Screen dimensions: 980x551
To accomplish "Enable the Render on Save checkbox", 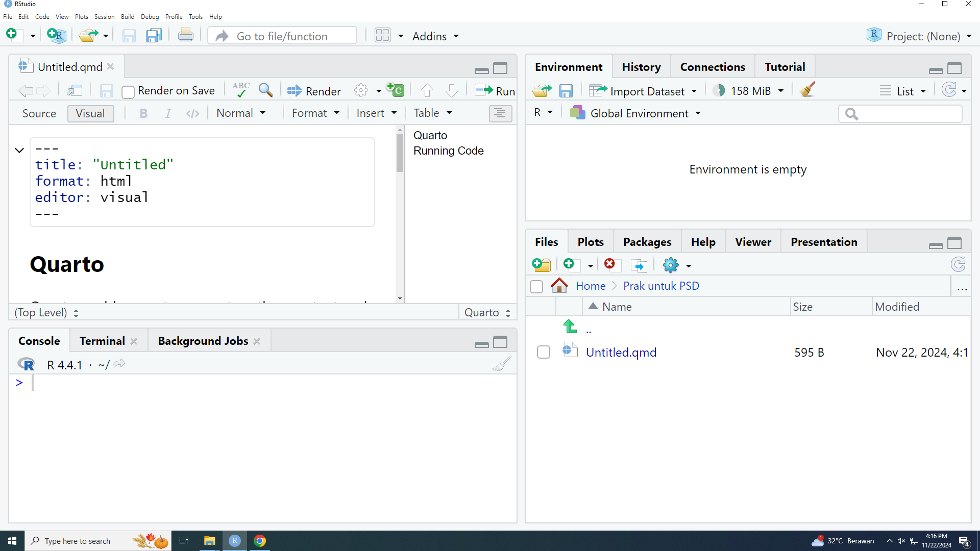I will click(x=128, y=91).
